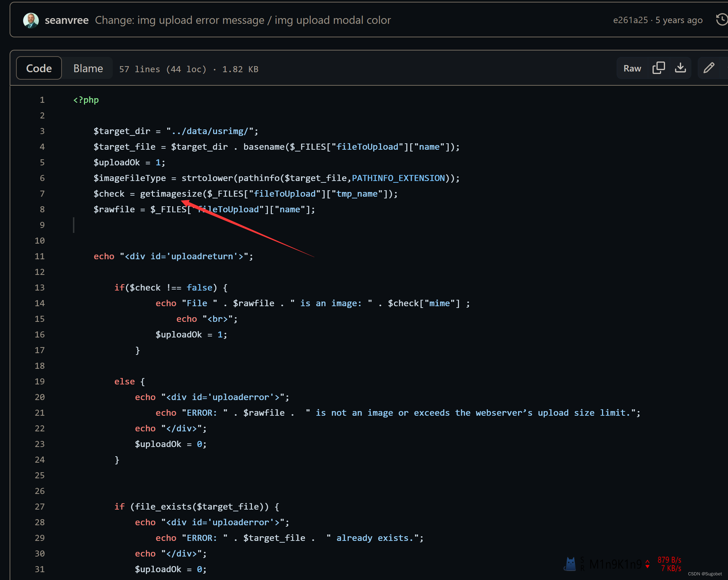Open commit history via clock icon

722,20
